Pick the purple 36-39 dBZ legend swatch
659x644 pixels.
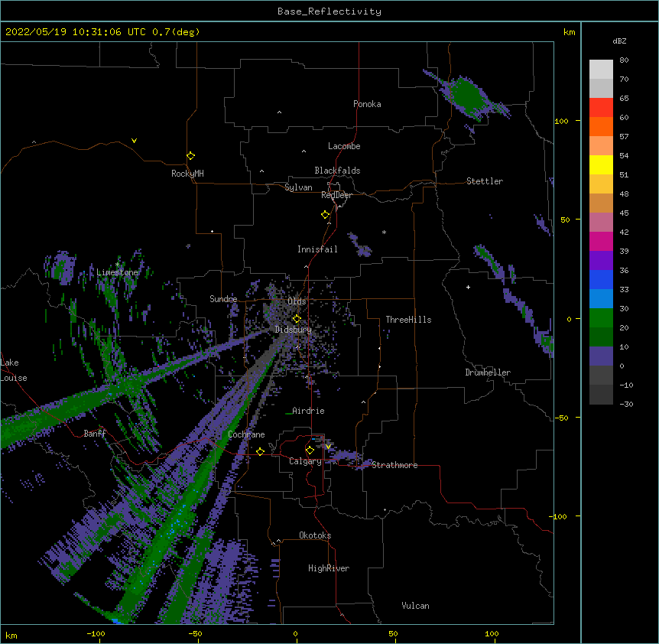(x=601, y=261)
